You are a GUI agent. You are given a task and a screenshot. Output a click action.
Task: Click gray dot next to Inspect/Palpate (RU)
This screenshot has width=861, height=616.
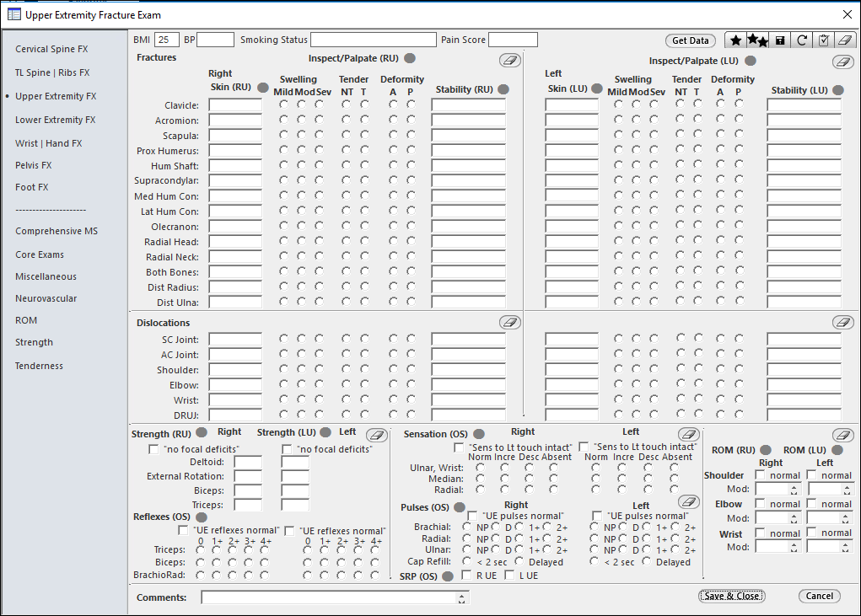(x=410, y=58)
